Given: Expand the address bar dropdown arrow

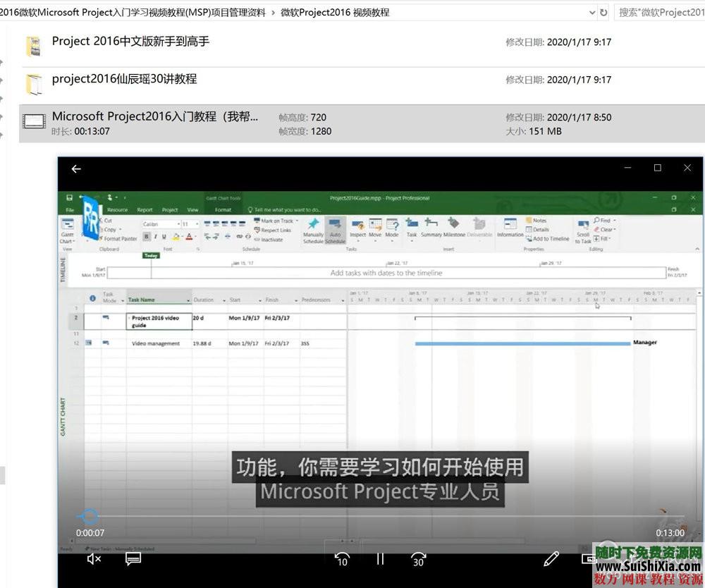Looking at the screenshot, I should point(593,12).
